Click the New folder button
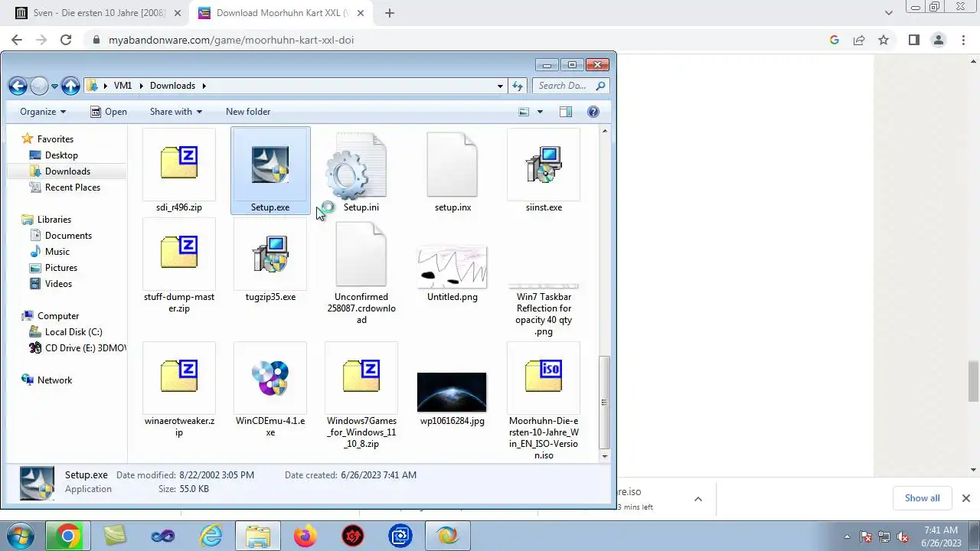Screen dimensions: 980x551 tap(248, 112)
